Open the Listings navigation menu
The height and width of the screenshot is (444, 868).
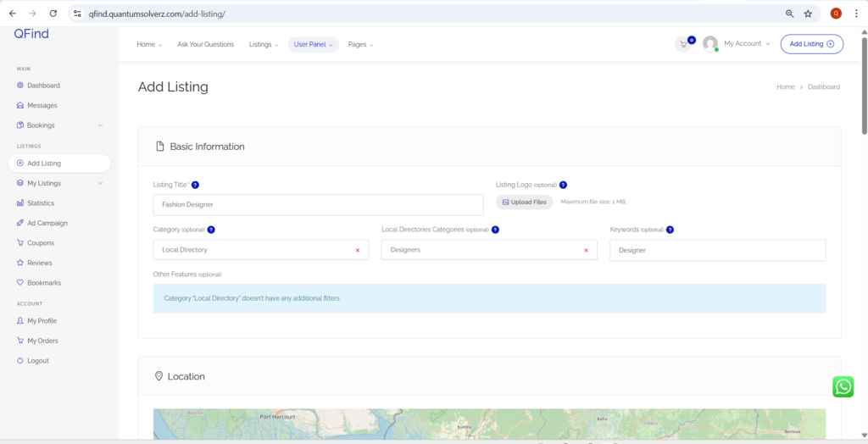pyautogui.click(x=263, y=44)
